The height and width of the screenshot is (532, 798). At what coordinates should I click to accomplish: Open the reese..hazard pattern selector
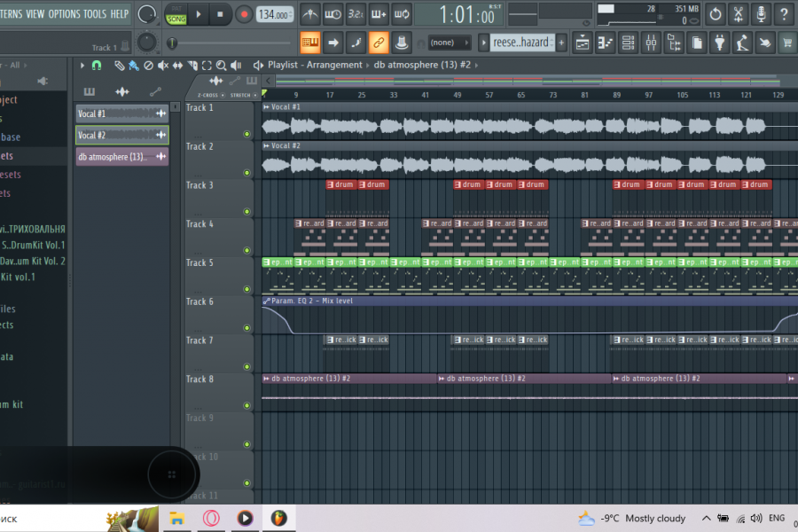[521, 43]
